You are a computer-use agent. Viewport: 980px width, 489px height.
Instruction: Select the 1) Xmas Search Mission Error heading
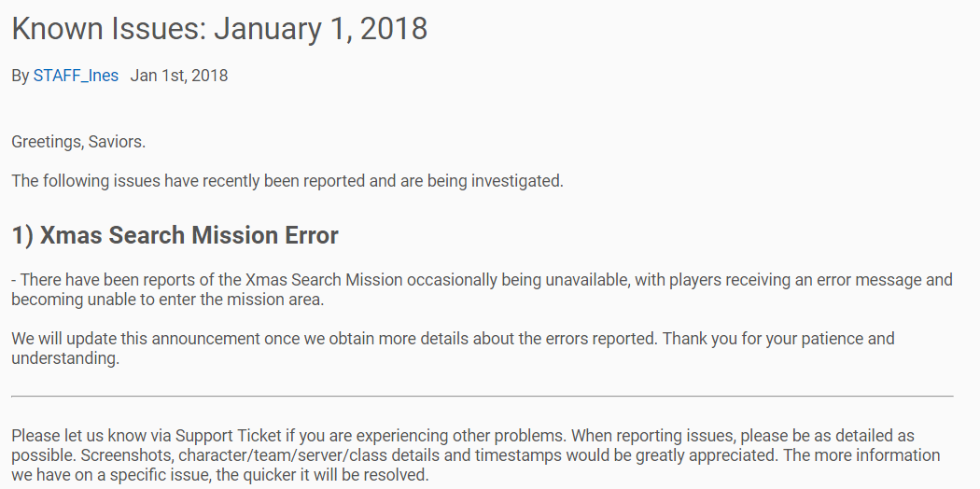175,235
